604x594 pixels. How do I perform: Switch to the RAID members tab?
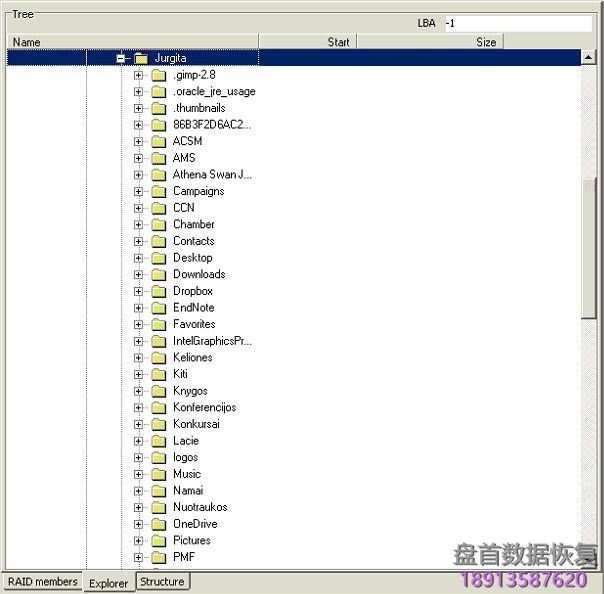coord(42,581)
